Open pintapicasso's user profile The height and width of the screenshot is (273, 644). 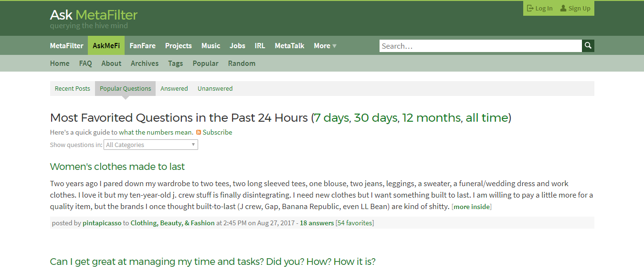(102, 223)
